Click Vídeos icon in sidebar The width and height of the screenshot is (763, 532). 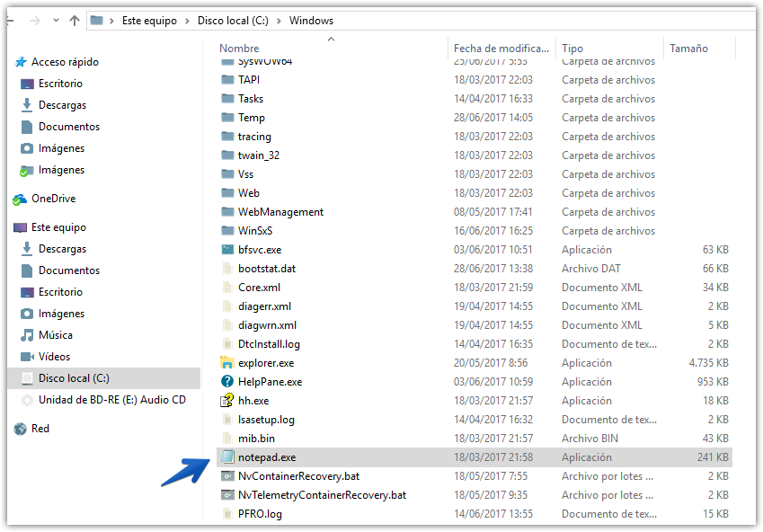[27, 357]
